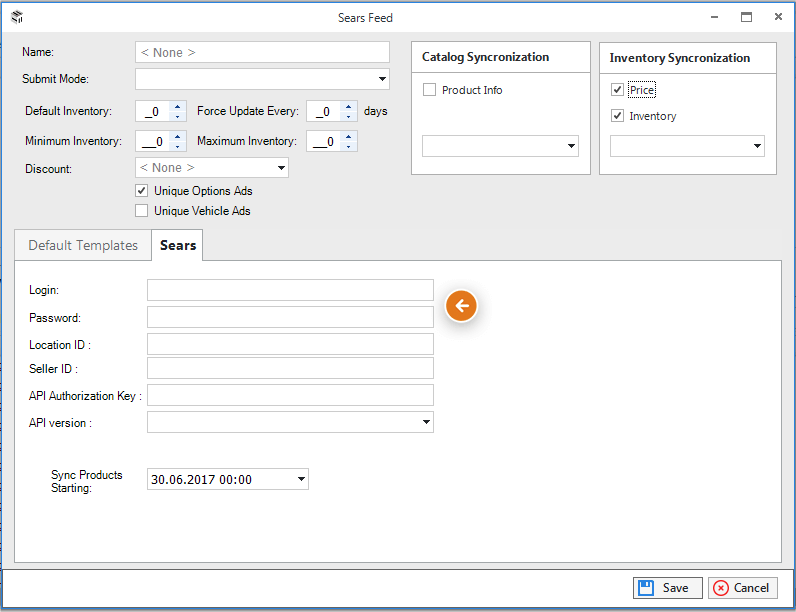This screenshot has height=612, width=796.
Task: Enable the Unique Vehicle Ads checkbox
Action: pos(142,211)
